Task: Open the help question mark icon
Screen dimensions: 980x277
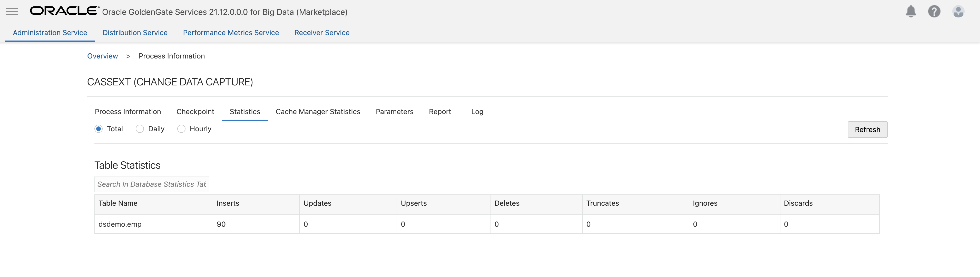Action: click(934, 12)
